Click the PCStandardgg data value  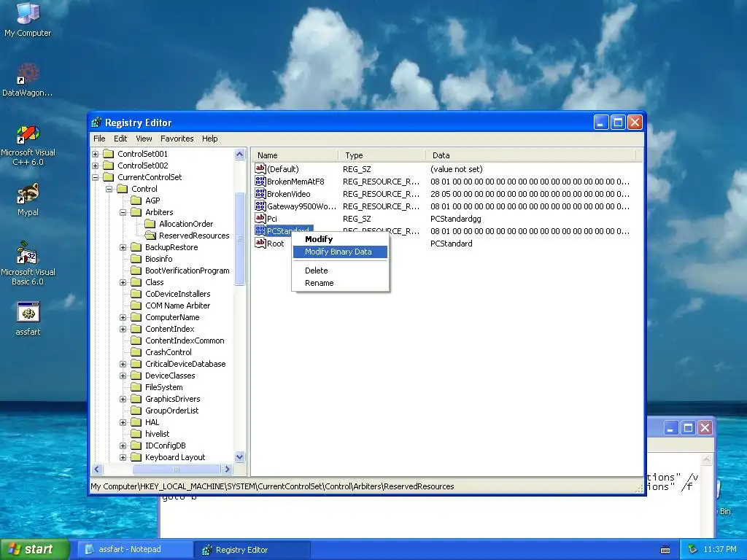tap(455, 219)
